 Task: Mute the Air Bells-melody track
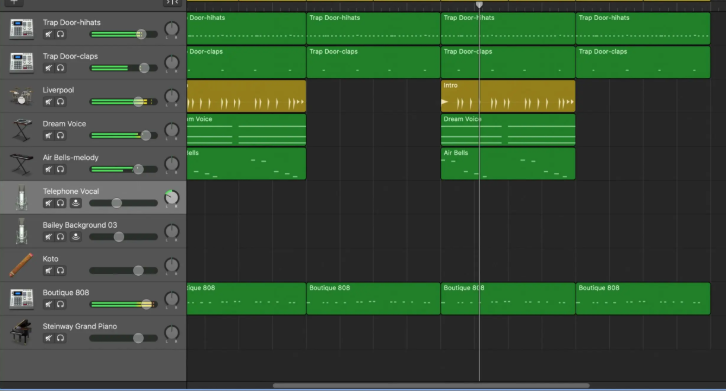[49, 170]
